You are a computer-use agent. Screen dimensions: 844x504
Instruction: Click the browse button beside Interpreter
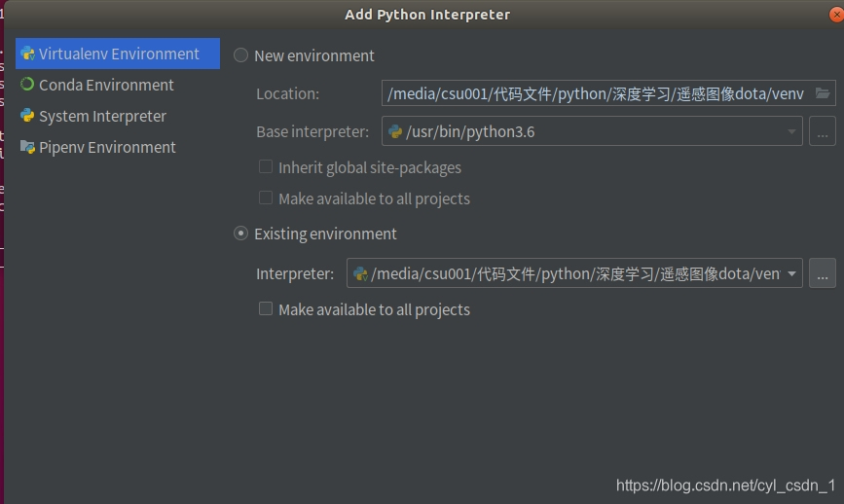[x=823, y=273]
